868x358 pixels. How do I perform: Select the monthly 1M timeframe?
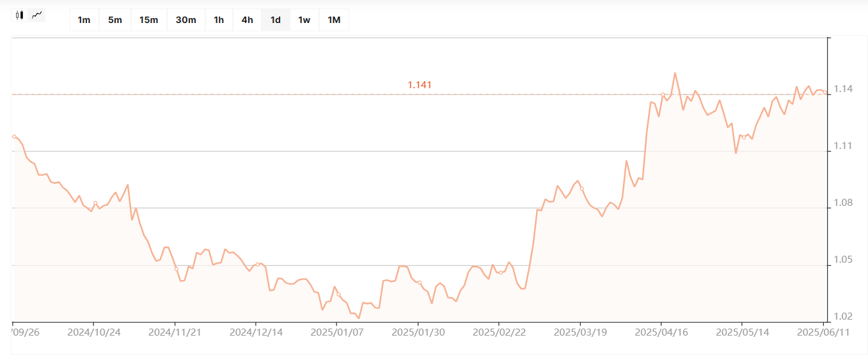point(334,20)
